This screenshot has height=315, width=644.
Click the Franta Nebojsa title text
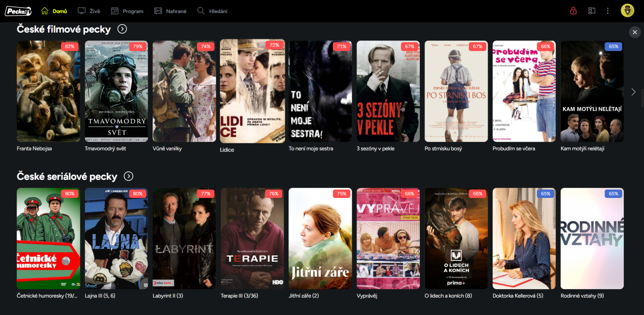(34, 148)
